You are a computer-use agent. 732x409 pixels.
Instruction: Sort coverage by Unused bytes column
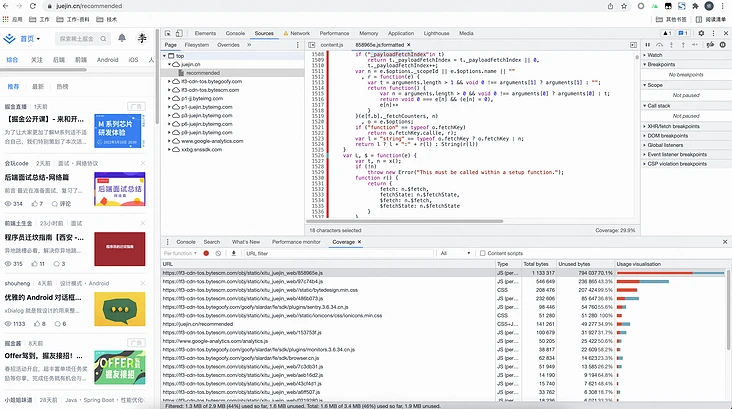[585, 264]
